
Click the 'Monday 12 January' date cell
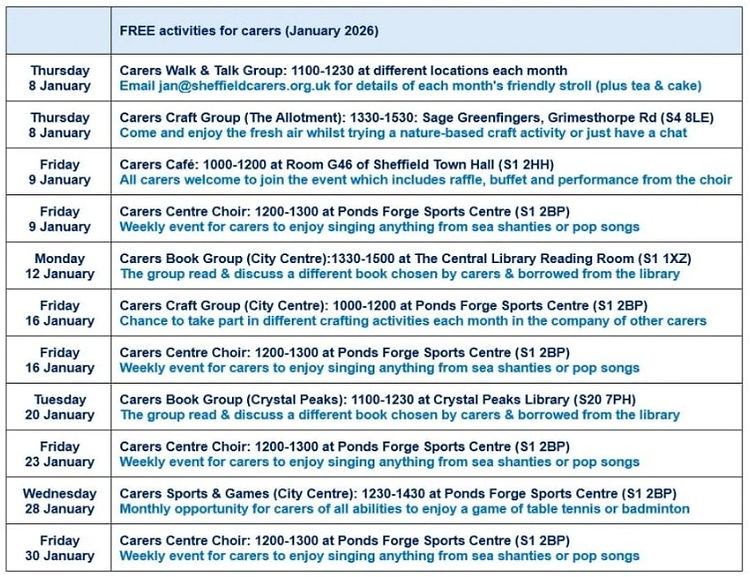[59, 266]
